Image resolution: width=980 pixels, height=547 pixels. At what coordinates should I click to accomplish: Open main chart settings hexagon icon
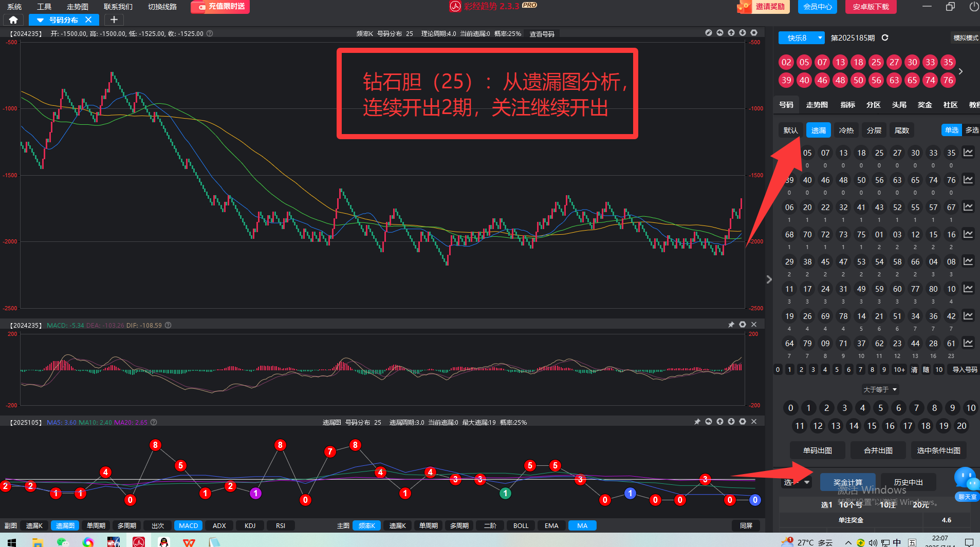pyautogui.click(x=754, y=33)
